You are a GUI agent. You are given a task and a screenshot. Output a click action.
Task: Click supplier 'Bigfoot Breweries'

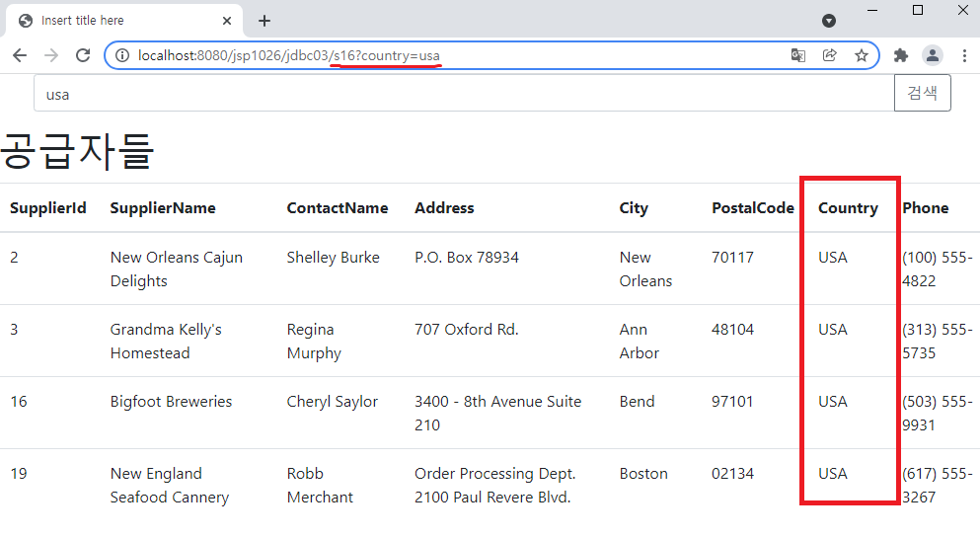point(172,401)
